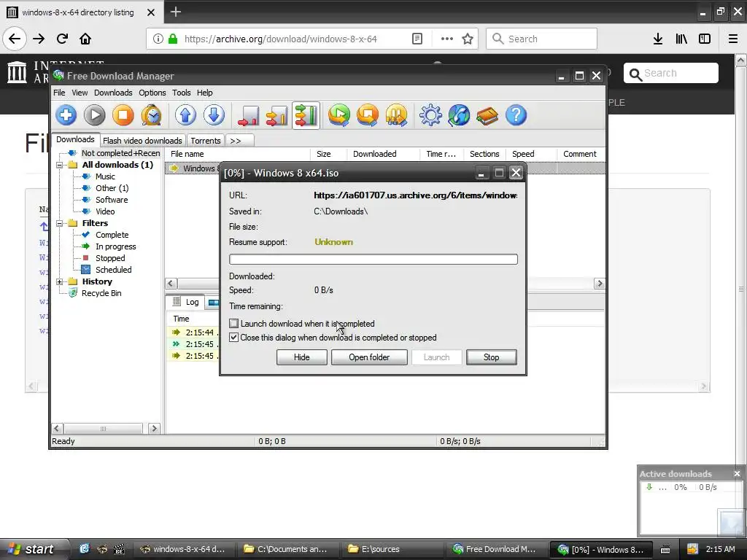Open Help with the question mark icon
This screenshot has height=560, width=747.
tap(516, 115)
